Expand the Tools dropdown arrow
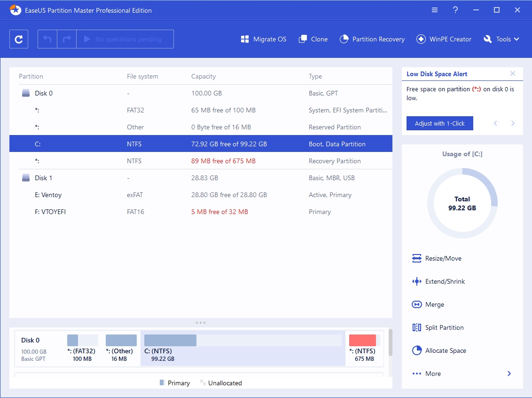 pos(516,39)
